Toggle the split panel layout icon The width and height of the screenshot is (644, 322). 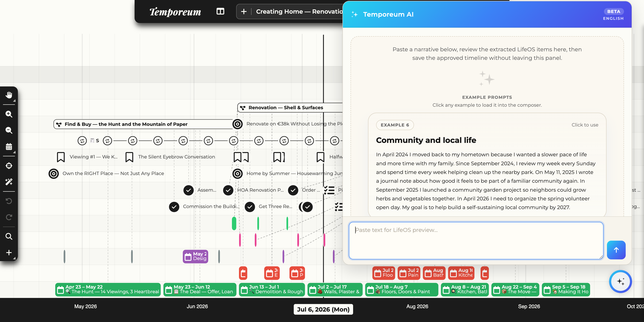coord(220,11)
